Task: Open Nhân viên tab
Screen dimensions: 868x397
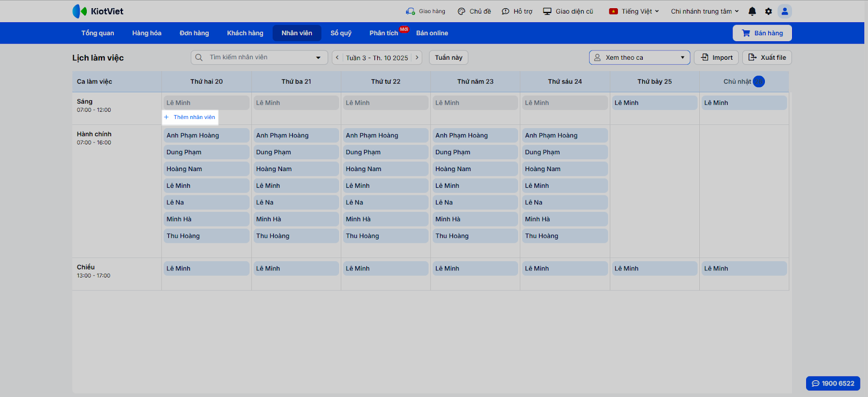Action: coord(297,33)
